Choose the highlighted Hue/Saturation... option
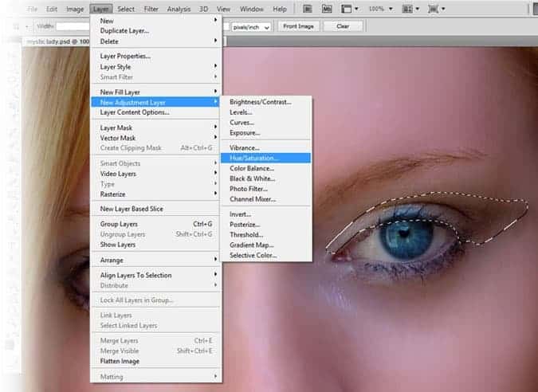The width and height of the screenshot is (538, 392). (x=266, y=158)
